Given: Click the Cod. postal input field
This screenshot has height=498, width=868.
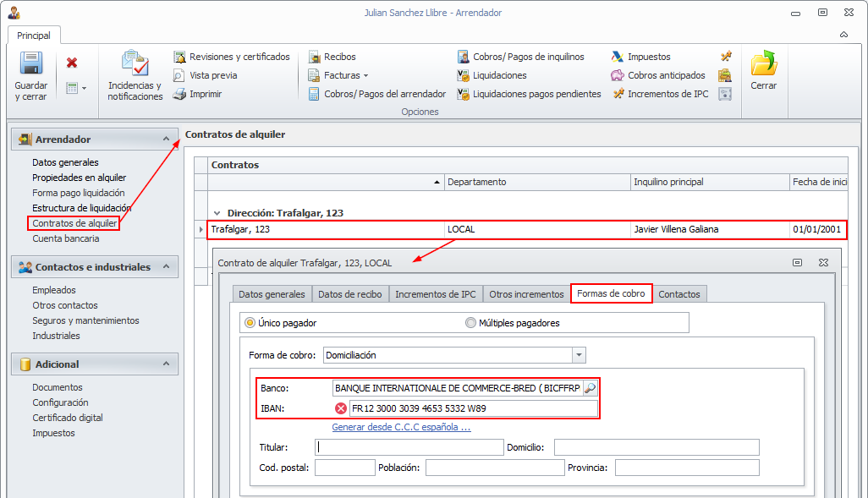Looking at the screenshot, I should click(345, 468).
